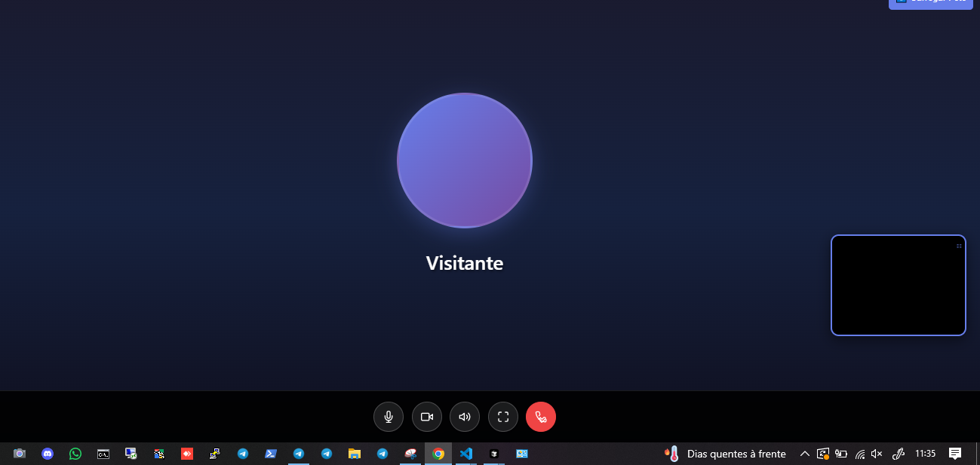The height and width of the screenshot is (465, 980).
Task: Open the Dias quentes à frente weather widget
Action: click(724, 454)
